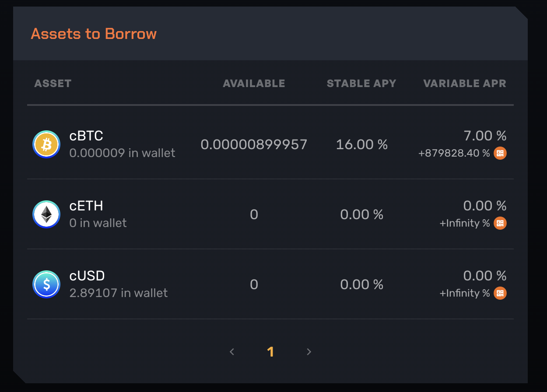This screenshot has height=392, width=547.
Task: Go to next page with right chevron
Action: click(309, 352)
